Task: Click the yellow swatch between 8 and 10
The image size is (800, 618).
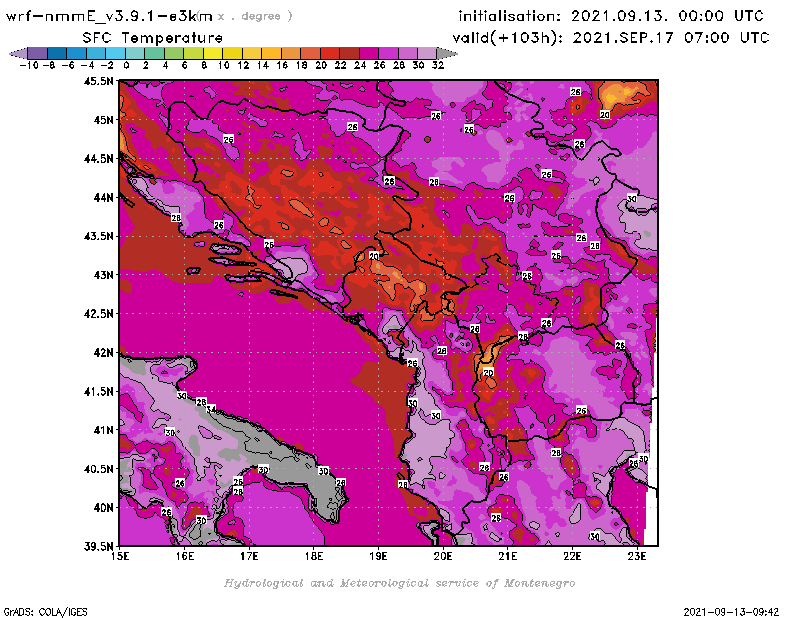Action: click(x=213, y=53)
